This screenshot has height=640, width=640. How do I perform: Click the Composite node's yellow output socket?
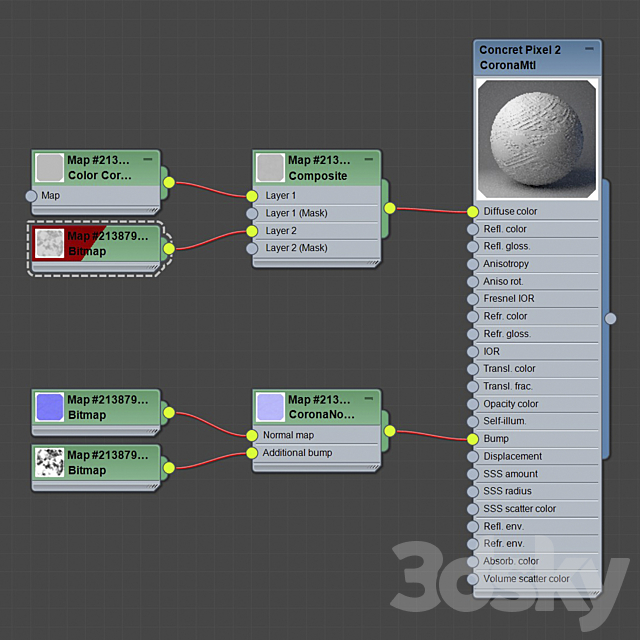[389, 208]
